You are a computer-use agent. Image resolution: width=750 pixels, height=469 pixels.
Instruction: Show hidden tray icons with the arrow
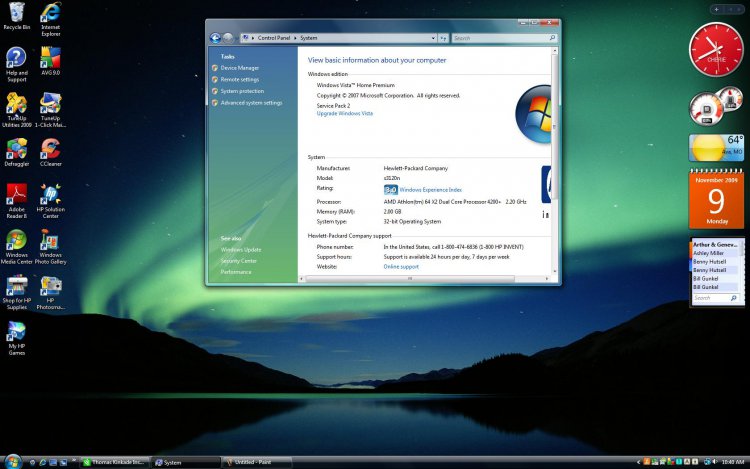click(x=638, y=462)
